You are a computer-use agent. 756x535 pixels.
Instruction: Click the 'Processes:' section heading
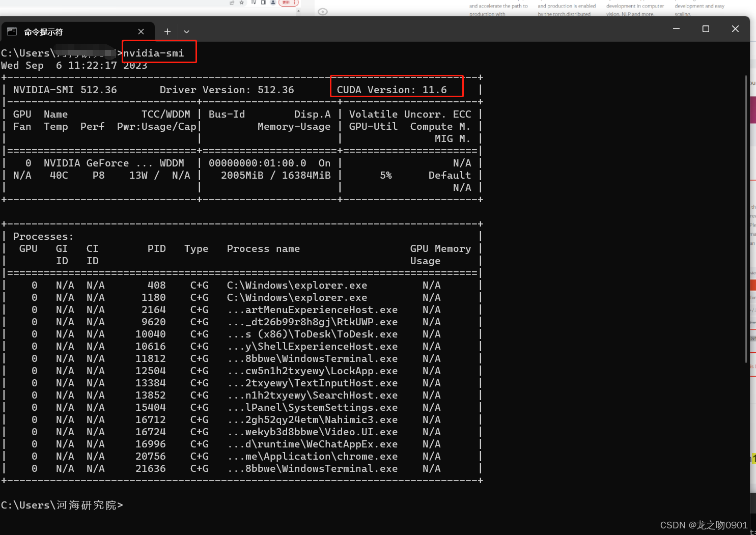pyautogui.click(x=43, y=236)
